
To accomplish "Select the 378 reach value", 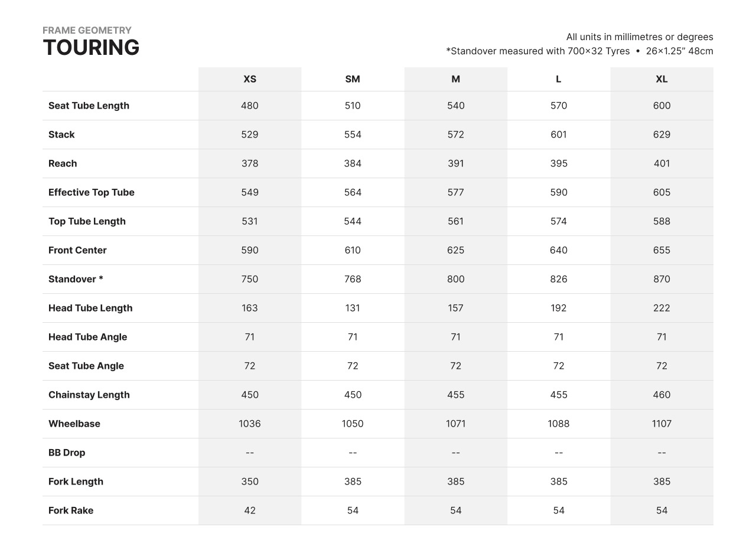I will click(250, 163).
